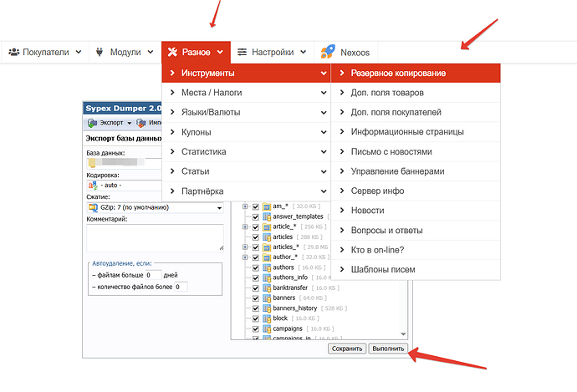Click the Nexoos rocket icon
577x392 pixels.
328,52
